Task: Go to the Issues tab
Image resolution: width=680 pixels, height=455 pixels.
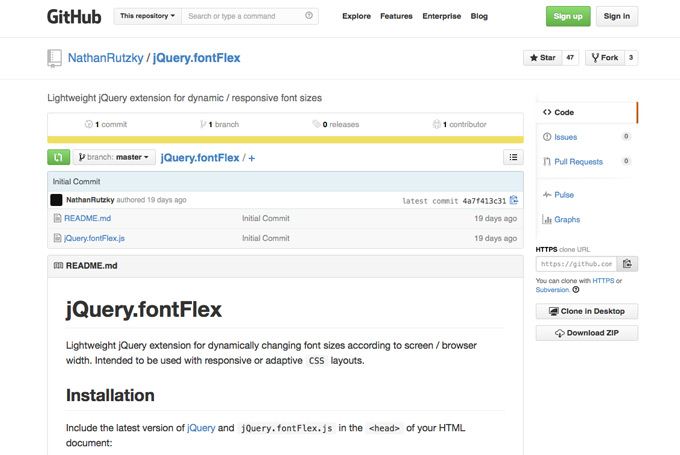Action: (x=565, y=137)
